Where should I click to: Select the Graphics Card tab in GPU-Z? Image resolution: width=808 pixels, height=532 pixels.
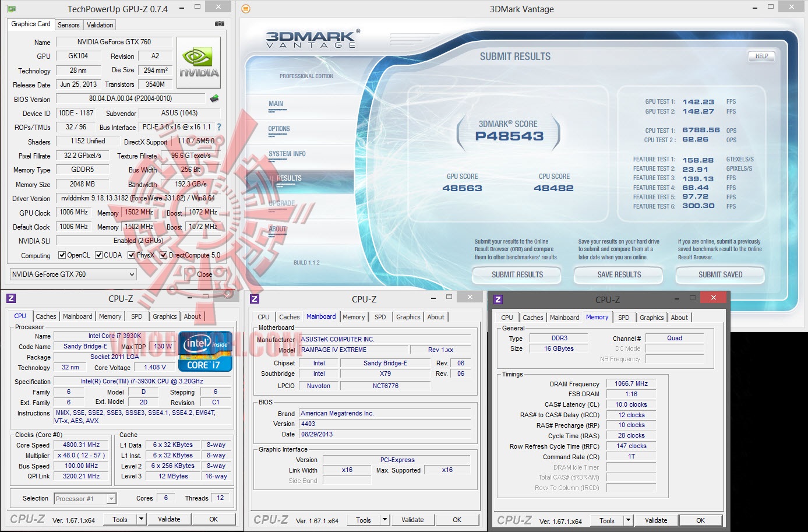coord(31,24)
